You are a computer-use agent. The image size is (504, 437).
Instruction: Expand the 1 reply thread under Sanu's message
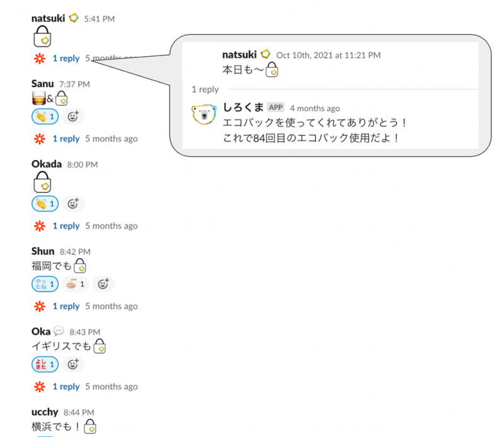(x=66, y=139)
